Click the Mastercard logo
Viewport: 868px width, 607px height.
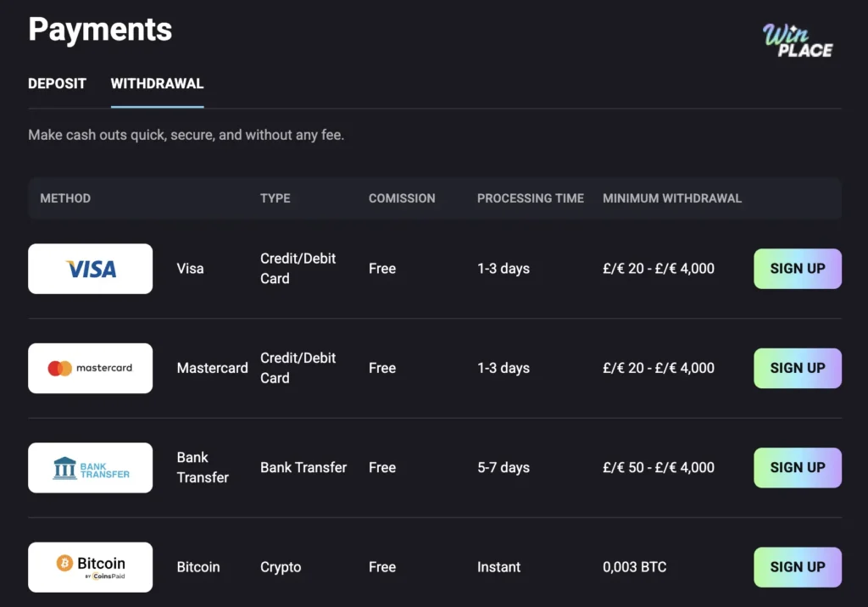coord(90,368)
